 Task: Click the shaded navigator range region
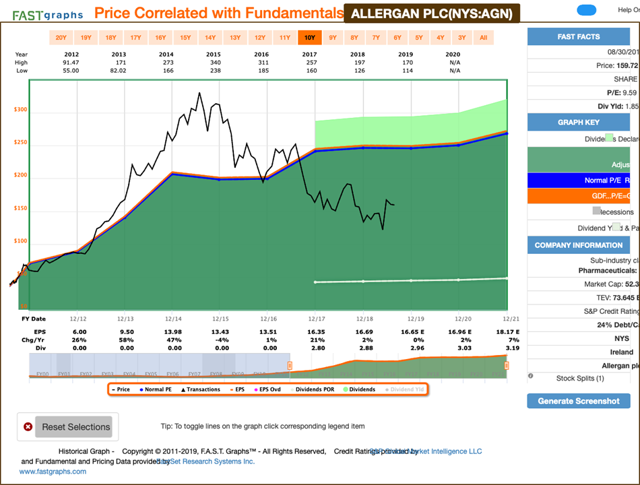click(160, 365)
